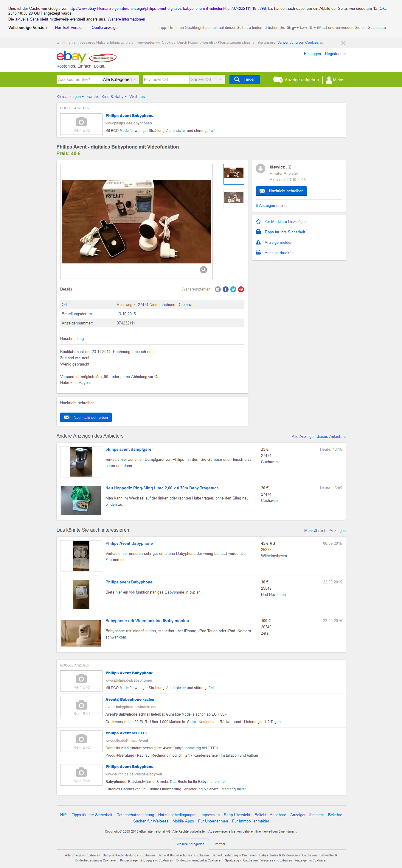Click the Kleinanzeigen breadcrumb
This screenshot has width=402, height=868.
[x=69, y=97]
